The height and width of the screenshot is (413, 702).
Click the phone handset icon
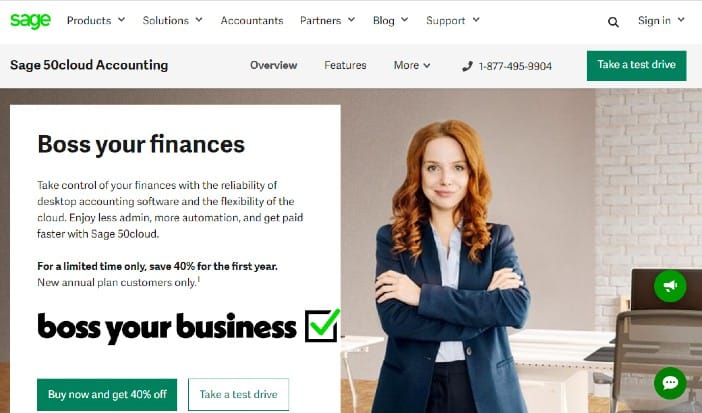pos(467,66)
